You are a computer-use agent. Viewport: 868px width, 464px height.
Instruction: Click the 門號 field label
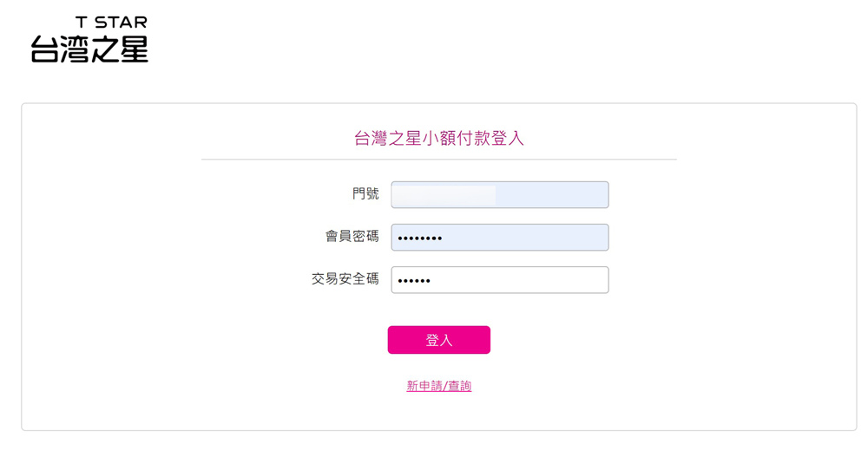point(365,194)
